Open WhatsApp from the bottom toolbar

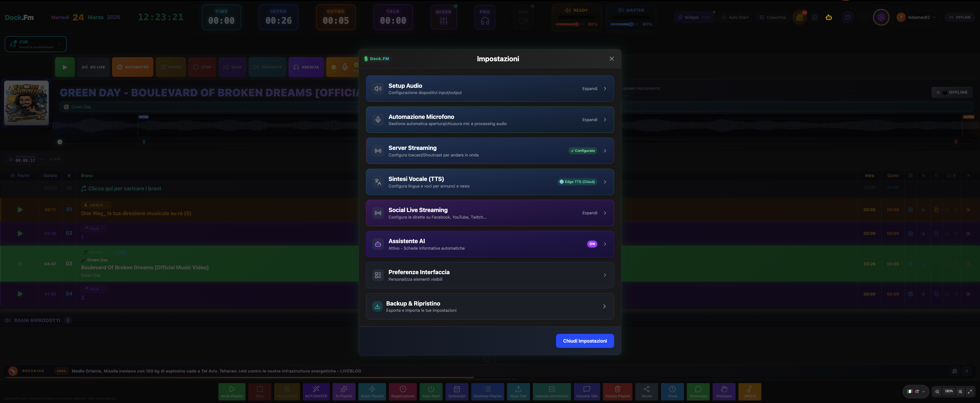pyautogui.click(x=698, y=392)
